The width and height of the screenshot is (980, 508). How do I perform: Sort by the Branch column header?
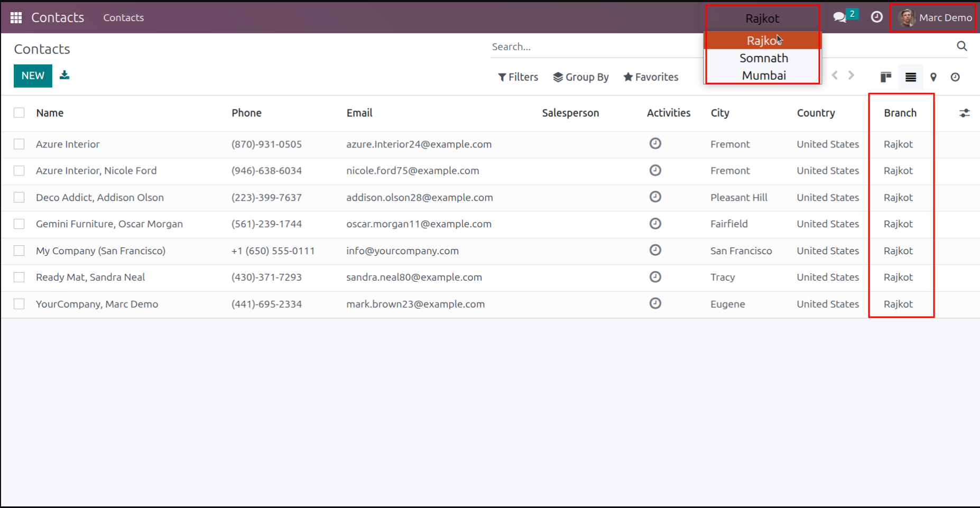pos(900,113)
